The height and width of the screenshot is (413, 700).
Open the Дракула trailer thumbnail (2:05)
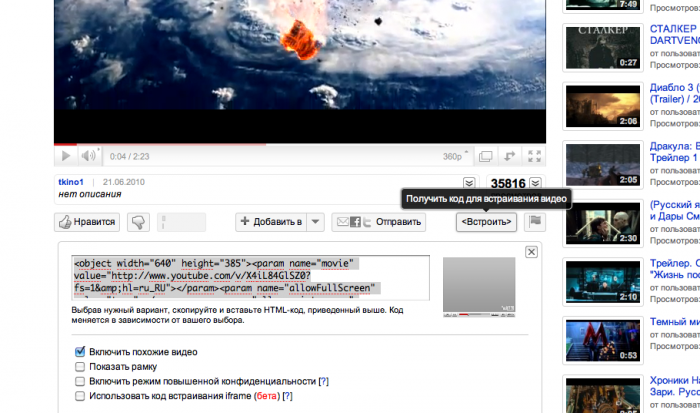pyautogui.click(x=603, y=165)
